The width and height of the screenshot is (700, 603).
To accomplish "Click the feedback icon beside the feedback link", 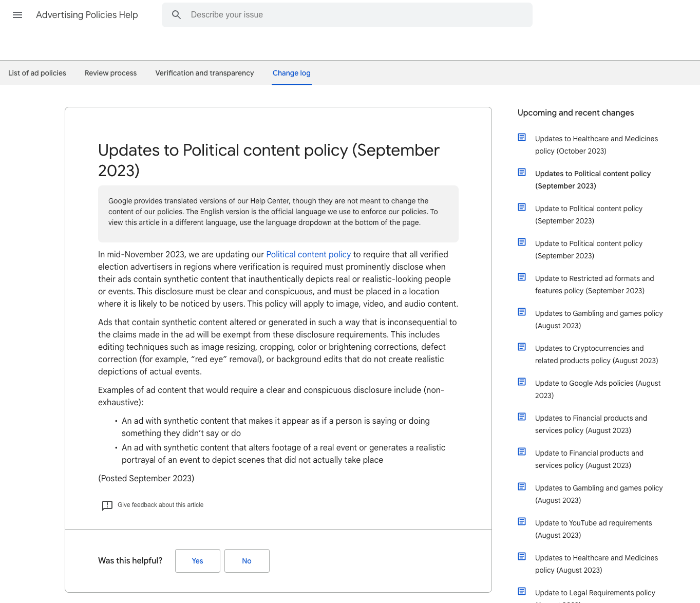I will click(x=107, y=505).
